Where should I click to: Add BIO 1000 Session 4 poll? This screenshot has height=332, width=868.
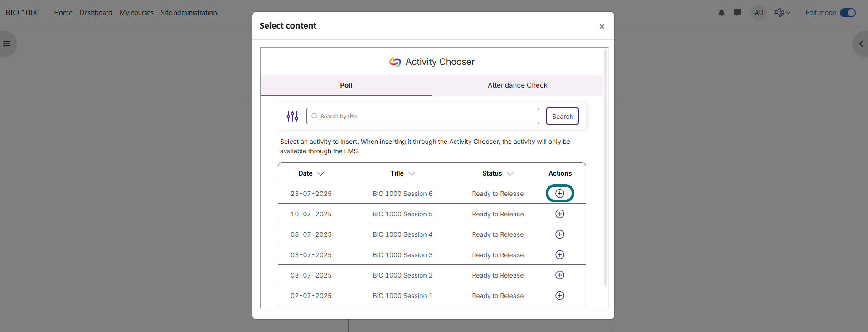(x=560, y=234)
